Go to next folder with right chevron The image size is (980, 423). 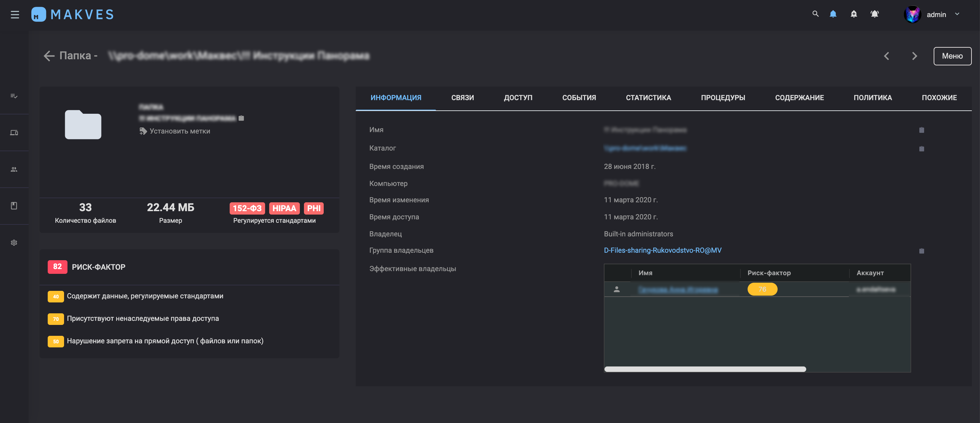coord(915,56)
